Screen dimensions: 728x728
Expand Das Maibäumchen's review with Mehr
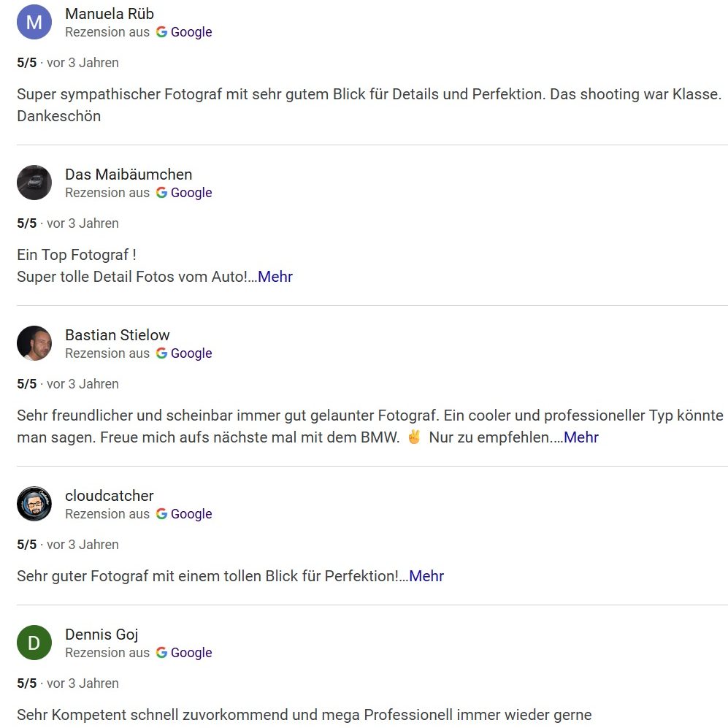pos(275,277)
